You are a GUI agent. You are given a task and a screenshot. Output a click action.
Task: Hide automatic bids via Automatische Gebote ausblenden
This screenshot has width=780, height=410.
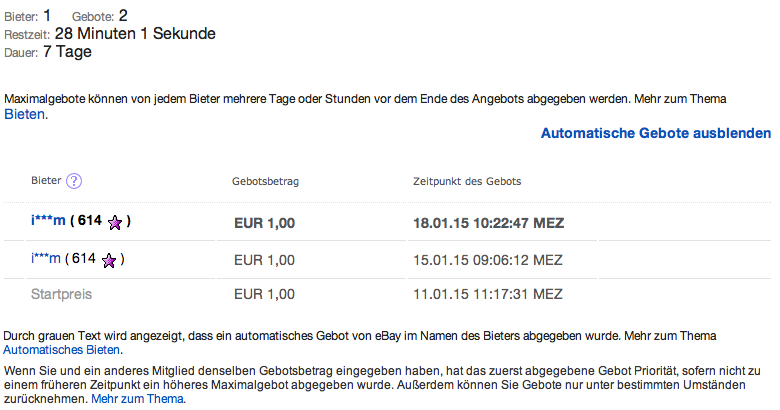[655, 133]
